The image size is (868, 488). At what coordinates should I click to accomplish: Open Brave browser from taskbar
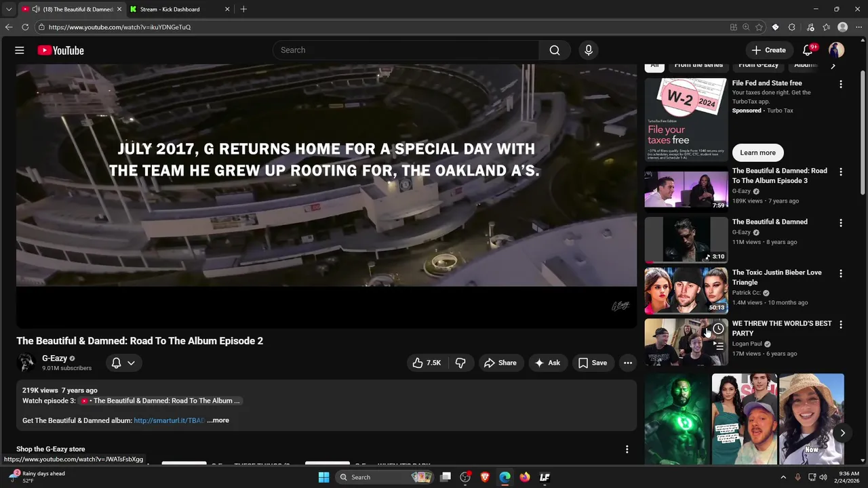(485, 477)
